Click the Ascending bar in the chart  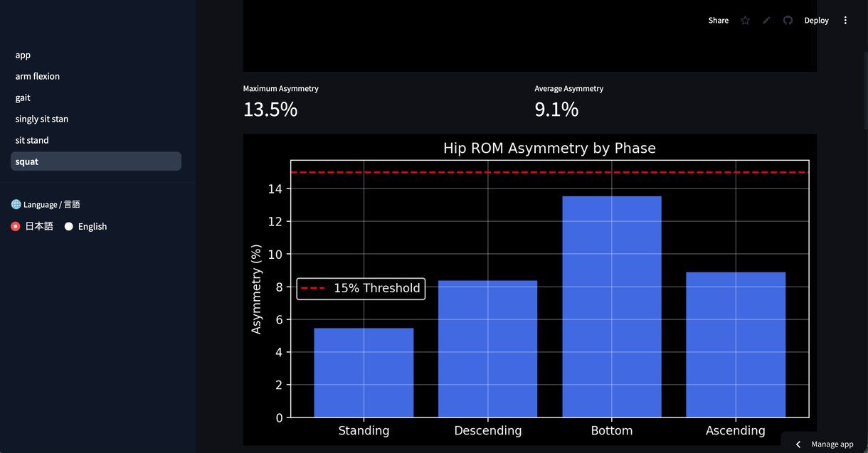(x=736, y=345)
